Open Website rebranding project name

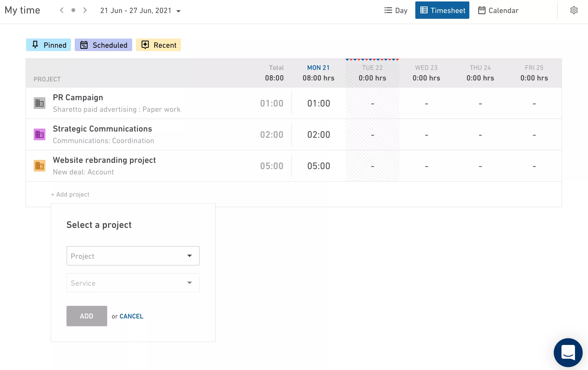104,160
